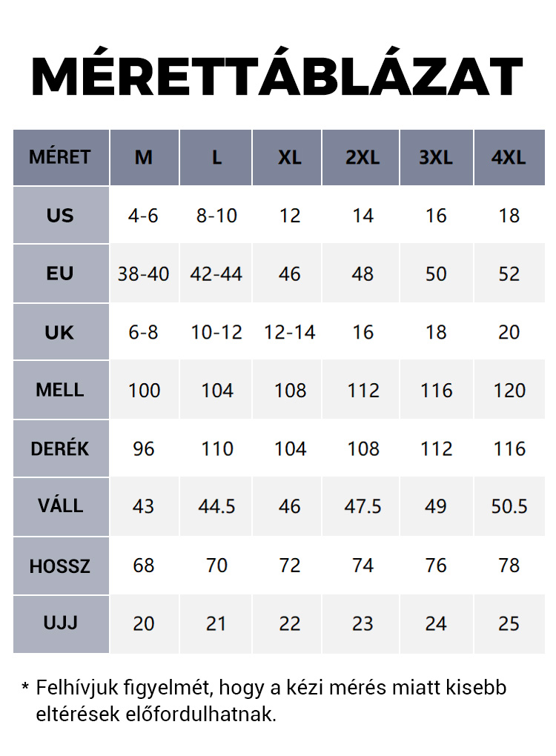
Task: Click the 2XL column header
Action: (361, 157)
